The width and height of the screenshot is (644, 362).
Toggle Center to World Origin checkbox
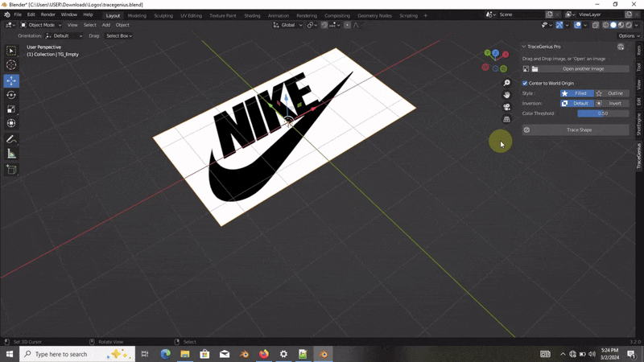525,84
